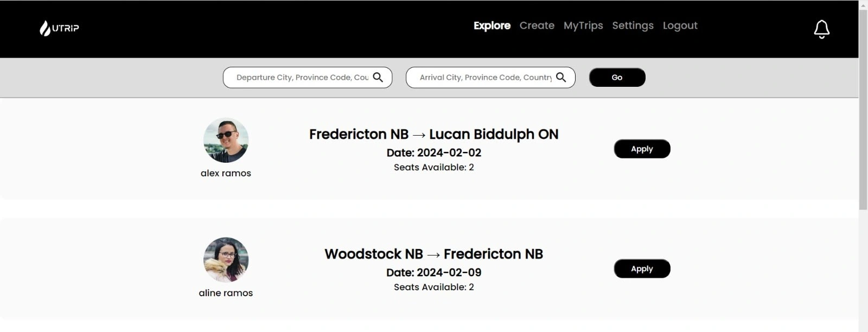
Task: Apply to the Fredericton to Lucan Biddulph trip
Action: tap(642, 149)
